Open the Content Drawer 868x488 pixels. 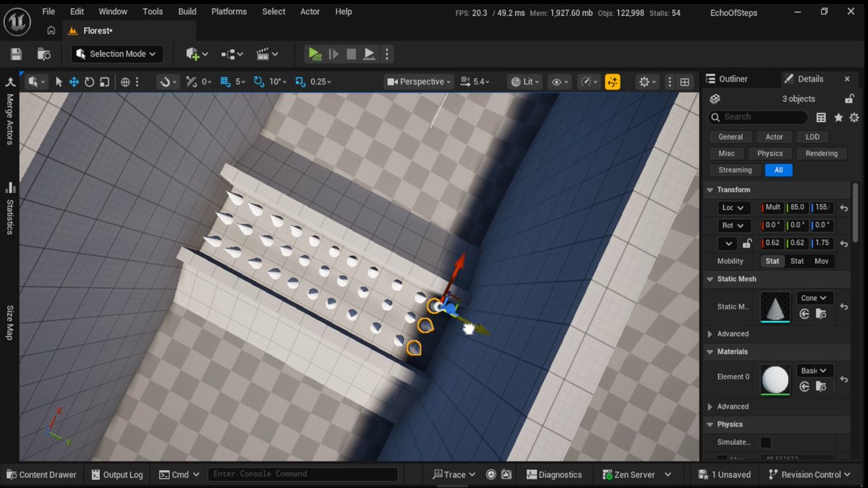click(41, 475)
